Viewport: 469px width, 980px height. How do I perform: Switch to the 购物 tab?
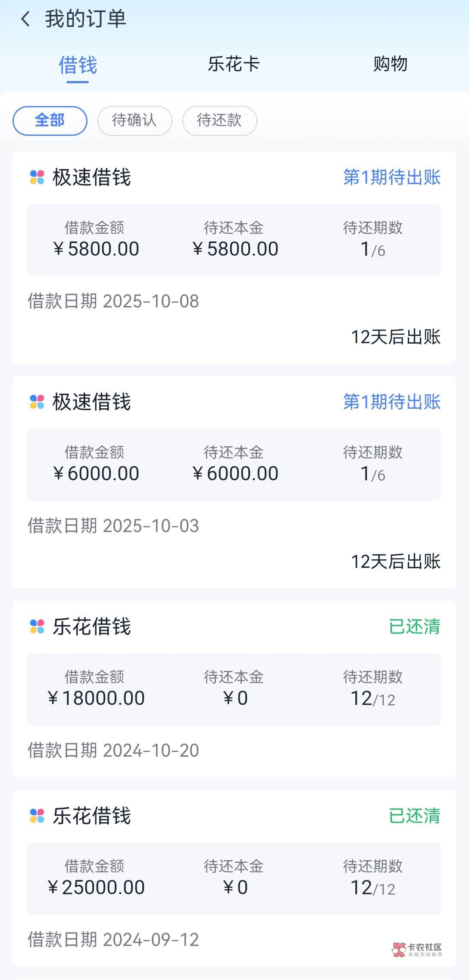[390, 65]
